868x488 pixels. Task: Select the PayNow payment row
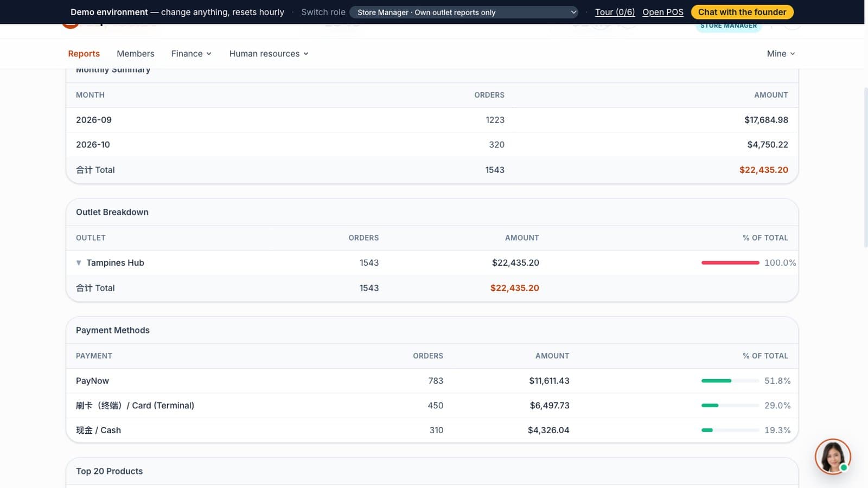pos(432,381)
